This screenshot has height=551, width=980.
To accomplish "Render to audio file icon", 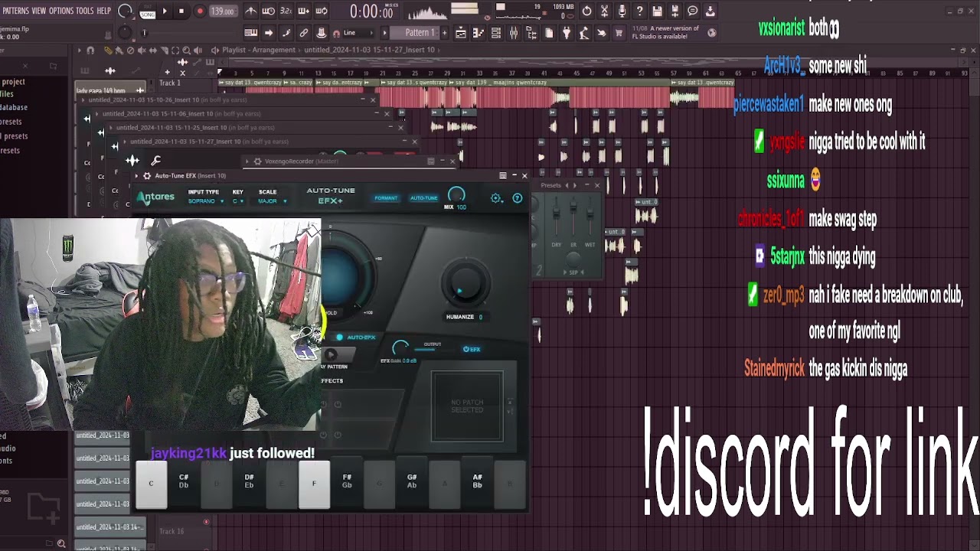I will tap(675, 11).
